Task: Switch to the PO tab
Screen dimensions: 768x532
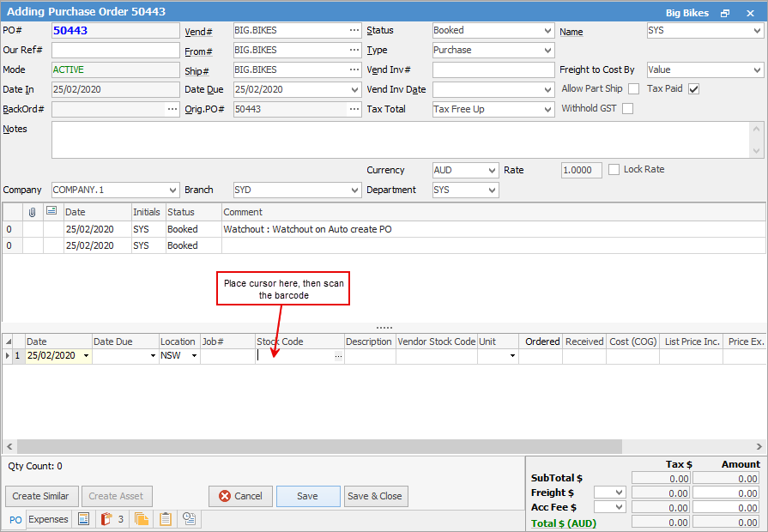Action: 15,520
